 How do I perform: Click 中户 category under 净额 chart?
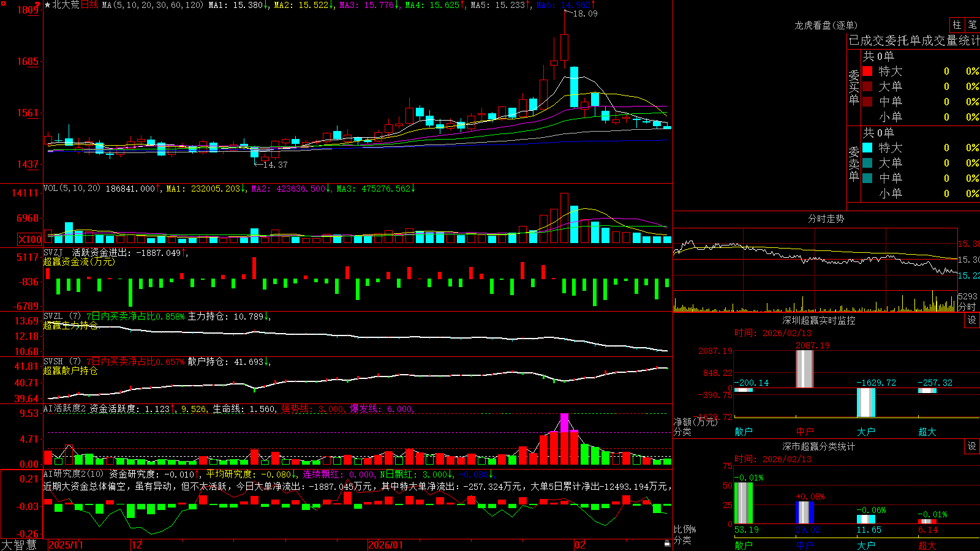pyautogui.click(x=805, y=432)
